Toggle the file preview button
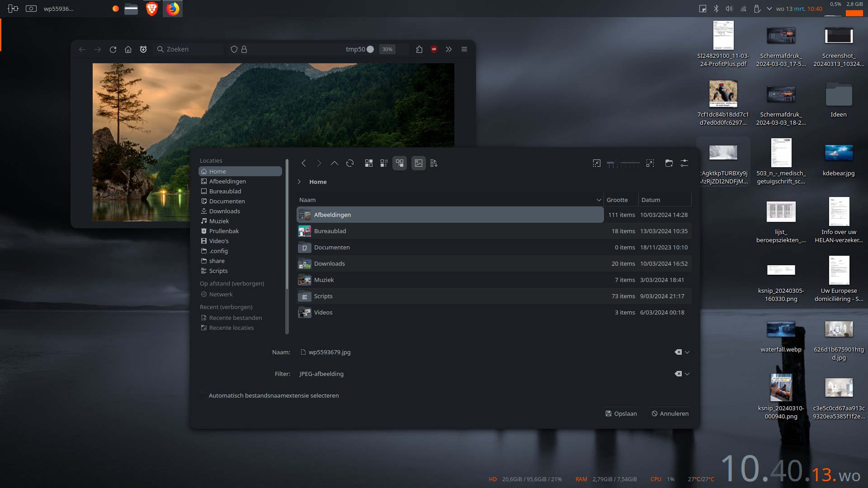Viewport: 868px width, 488px height. [419, 163]
